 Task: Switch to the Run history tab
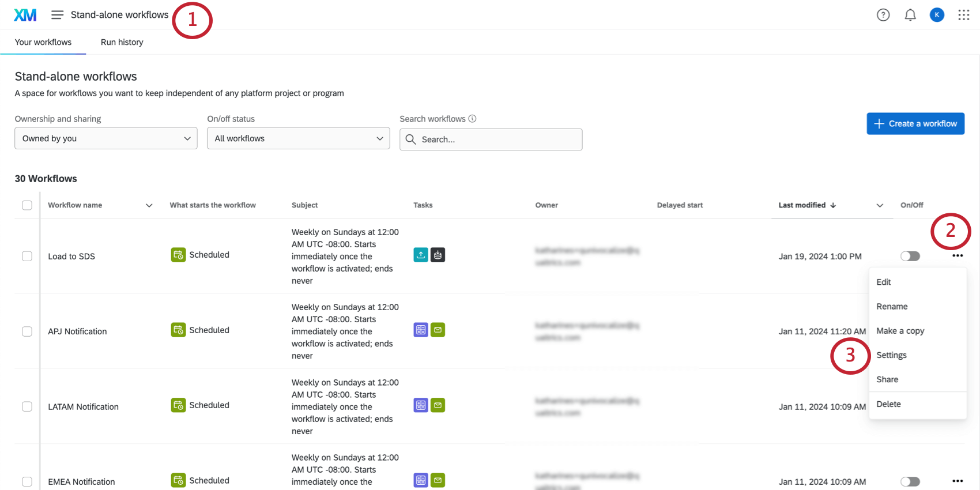[x=122, y=42]
